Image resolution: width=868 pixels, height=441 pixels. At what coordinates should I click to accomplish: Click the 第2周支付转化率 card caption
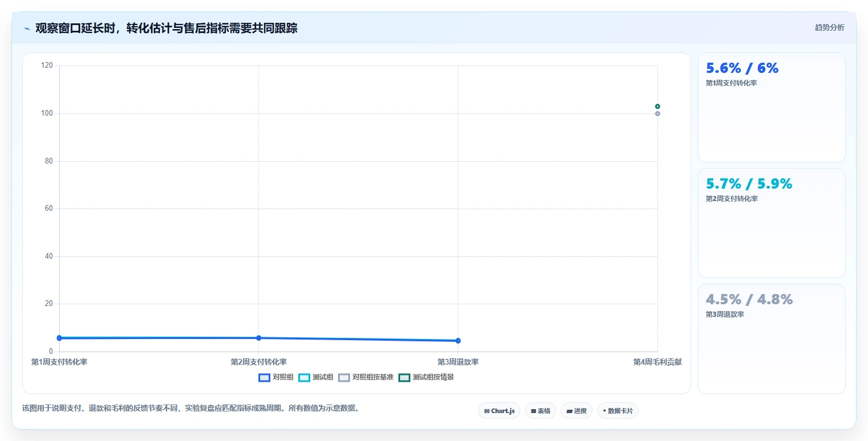coord(731,199)
